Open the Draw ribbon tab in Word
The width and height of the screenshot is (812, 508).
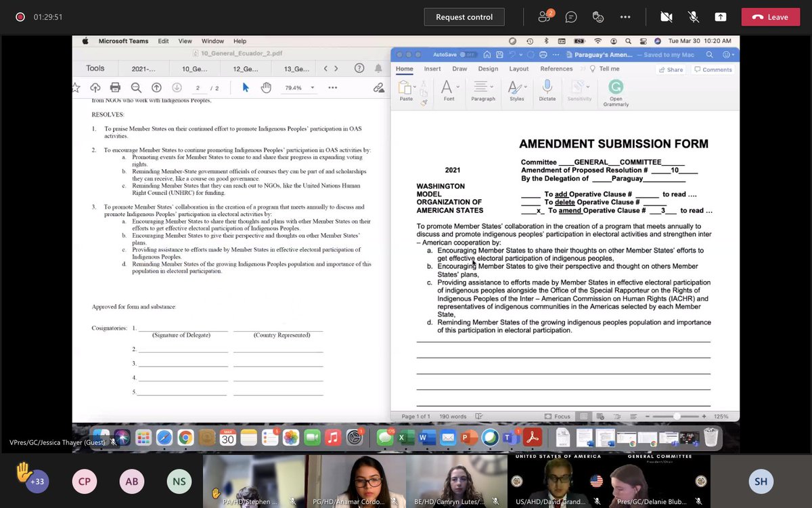coord(459,68)
